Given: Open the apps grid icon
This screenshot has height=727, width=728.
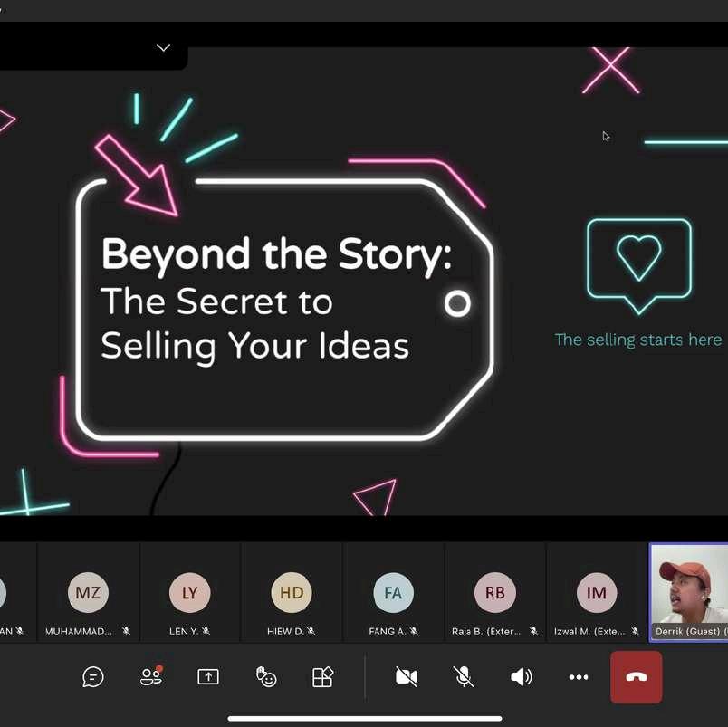Looking at the screenshot, I should (x=322, y=676).
